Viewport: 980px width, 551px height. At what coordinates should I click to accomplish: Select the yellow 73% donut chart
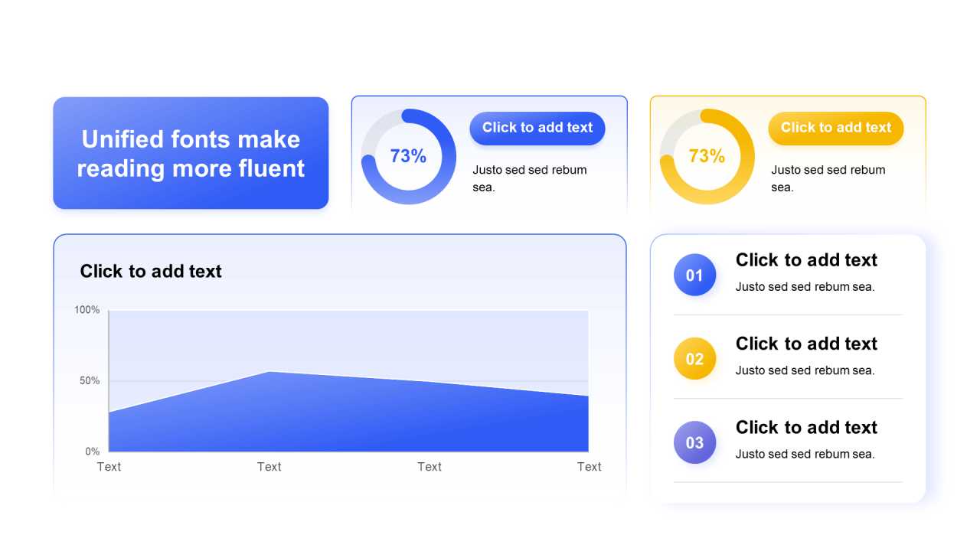707,156
